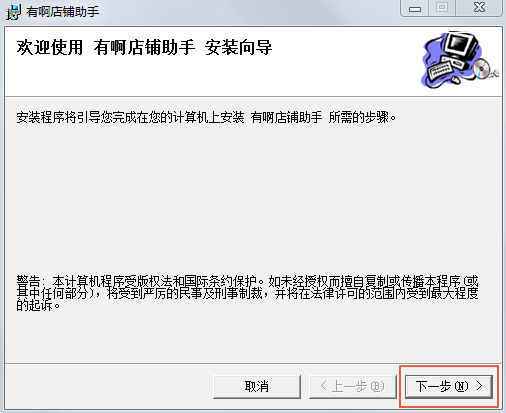Screen dimensions: 506x413
Task: Click the 有啊店铺助手 window title text
Action: click(62, 12)
